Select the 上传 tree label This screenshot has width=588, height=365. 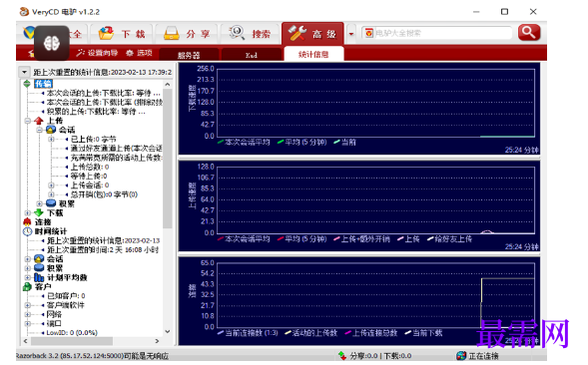point(55,121)
